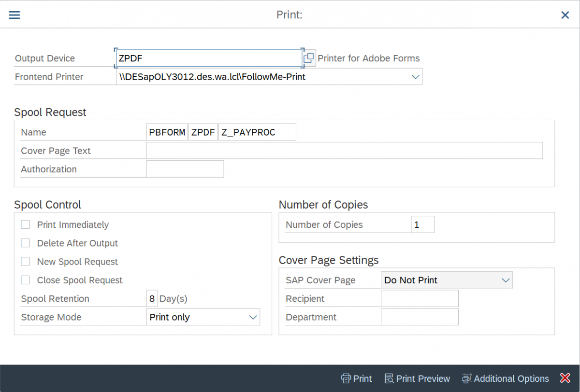
Task: Enable Print Immediately
Action: (x=25, y=224)
